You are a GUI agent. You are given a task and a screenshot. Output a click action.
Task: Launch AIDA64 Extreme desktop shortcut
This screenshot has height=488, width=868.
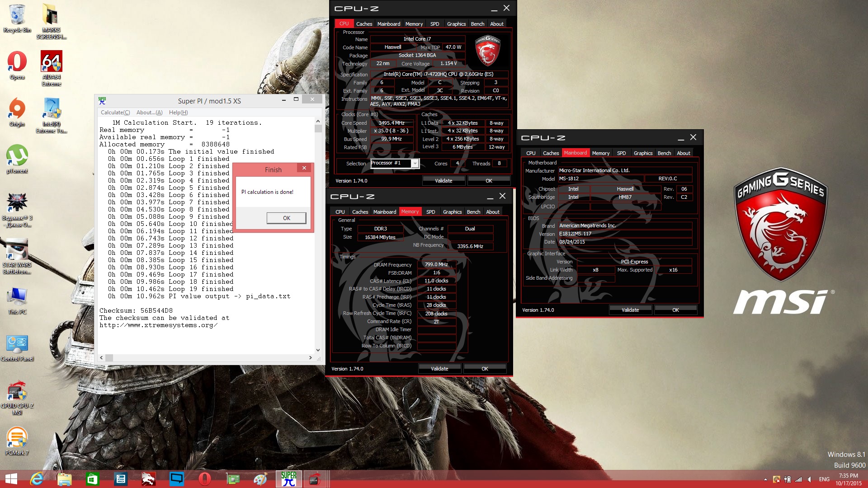tap(52, 68)
